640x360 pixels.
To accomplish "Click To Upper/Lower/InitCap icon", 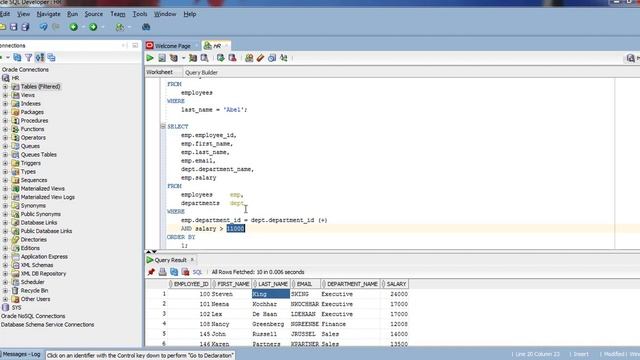I will tap(283, 58).
